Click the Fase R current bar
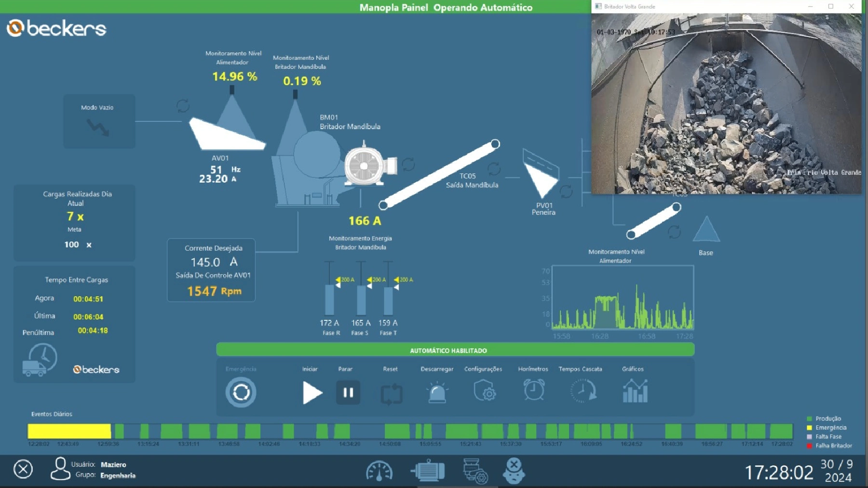 tap(329, 300)
